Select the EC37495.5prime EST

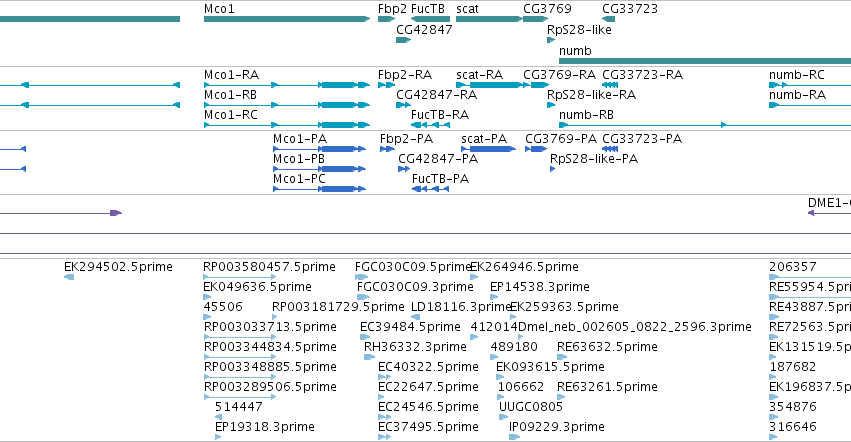pos(384,437)
